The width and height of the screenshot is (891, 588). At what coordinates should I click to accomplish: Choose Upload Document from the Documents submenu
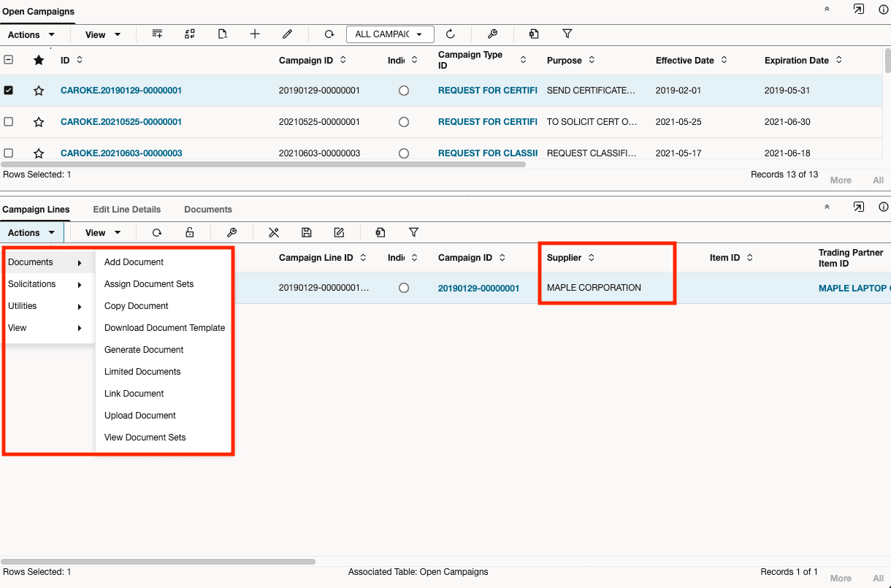point(140,416)
